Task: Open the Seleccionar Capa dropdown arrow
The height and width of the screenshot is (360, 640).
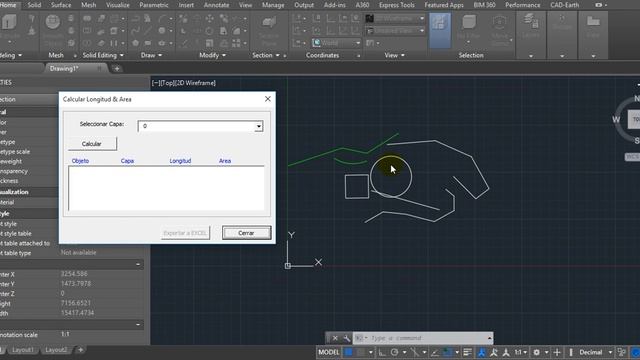Action: tap(258, 127)
